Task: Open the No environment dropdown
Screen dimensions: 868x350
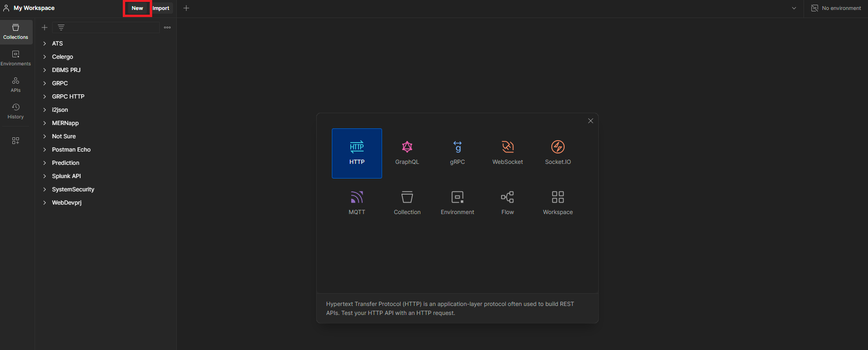Action: click(x=836, y=8)
